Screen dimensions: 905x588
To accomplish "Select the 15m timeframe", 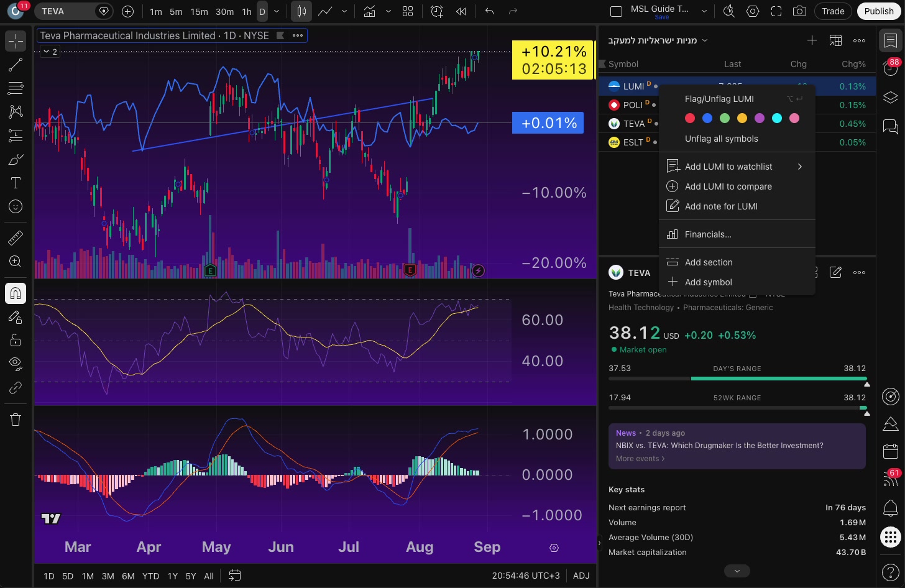I will 199,11.
